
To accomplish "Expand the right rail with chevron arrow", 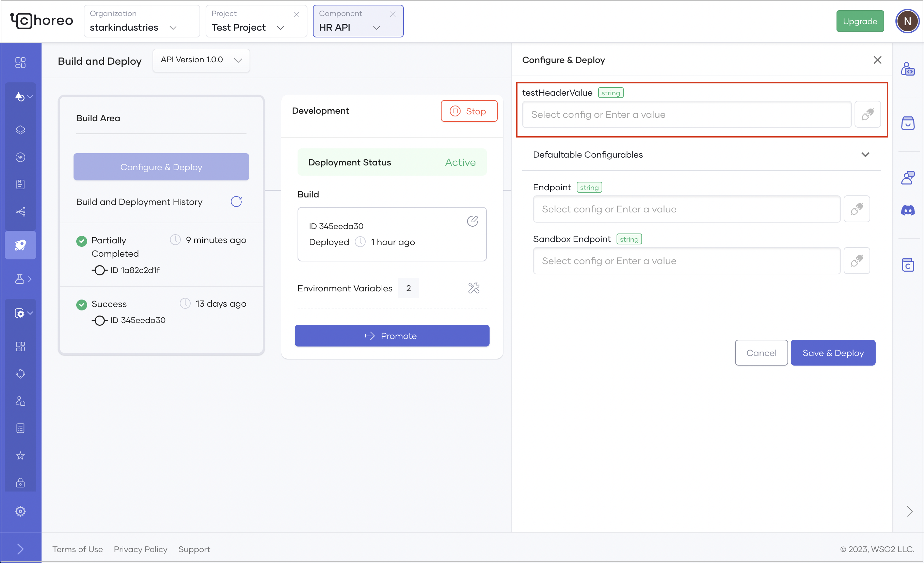I will 909,511.
